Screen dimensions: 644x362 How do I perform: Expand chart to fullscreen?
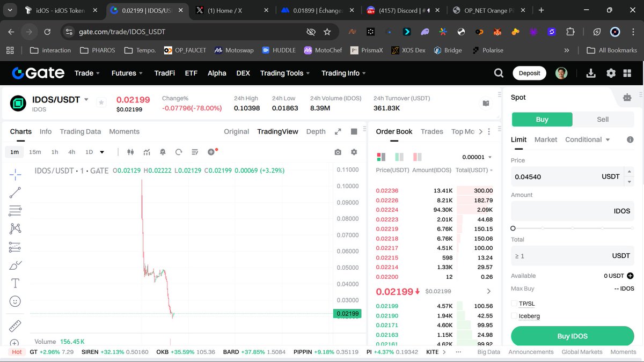338,131
